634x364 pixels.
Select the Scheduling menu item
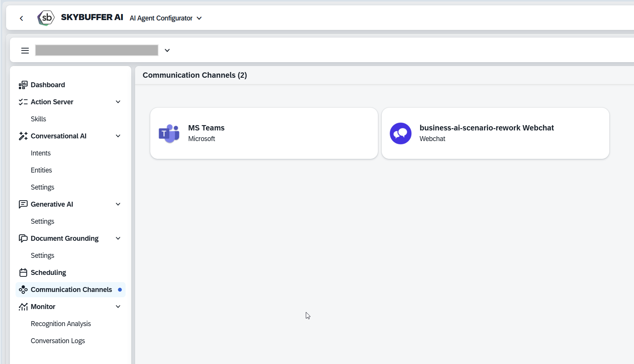pyautogui.click(x=71, y=273)
